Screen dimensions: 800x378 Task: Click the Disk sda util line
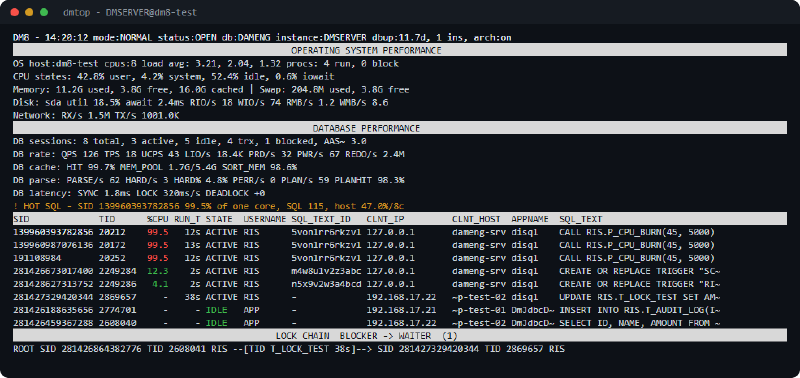(x=201, y=103)
